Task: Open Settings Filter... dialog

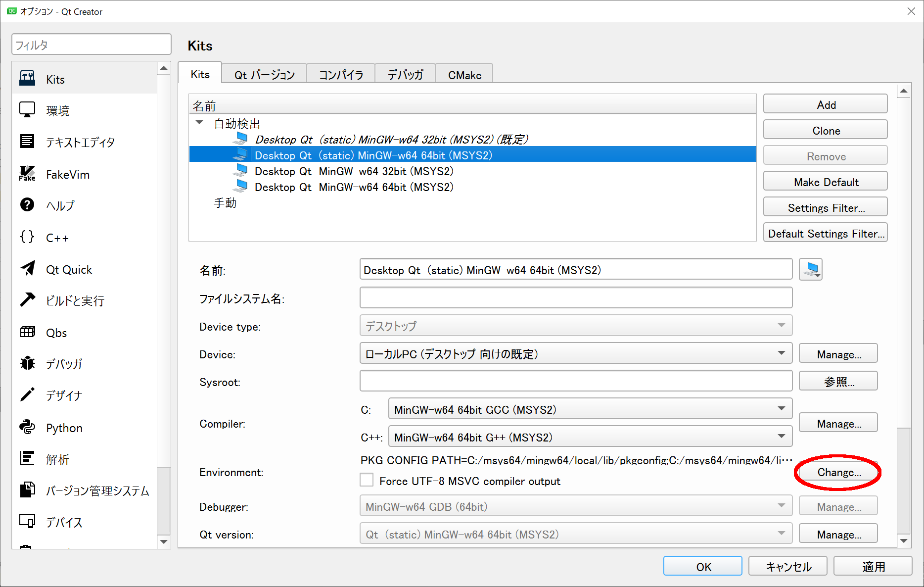Action: tap(826, 207)
